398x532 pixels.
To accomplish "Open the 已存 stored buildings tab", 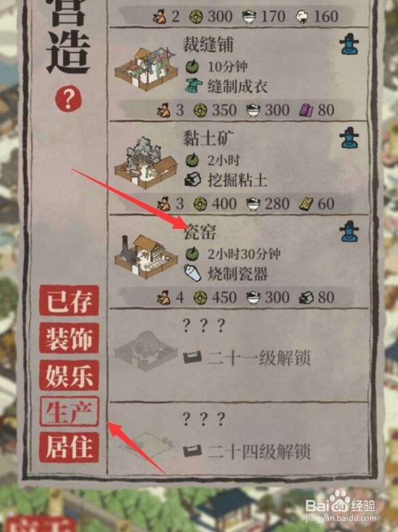I will 69,300.
